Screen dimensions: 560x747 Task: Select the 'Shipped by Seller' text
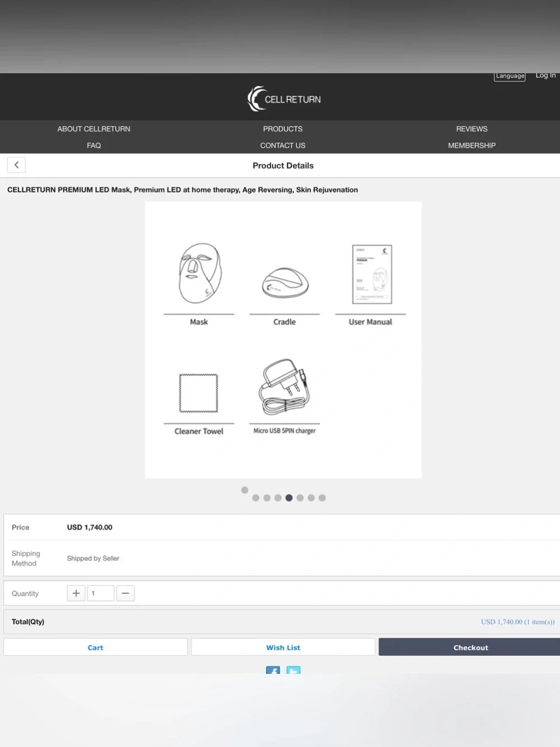93,558
